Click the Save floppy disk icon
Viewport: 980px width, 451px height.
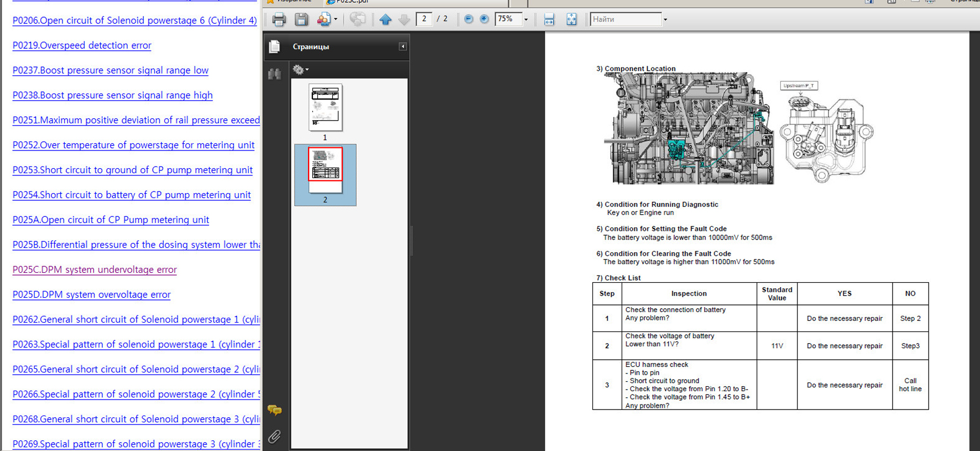tap(301, 19)
